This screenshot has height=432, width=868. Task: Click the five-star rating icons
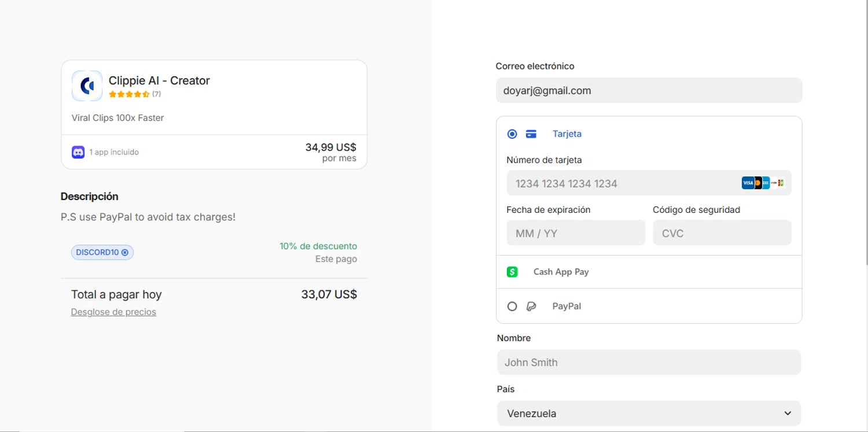[129, 94]
